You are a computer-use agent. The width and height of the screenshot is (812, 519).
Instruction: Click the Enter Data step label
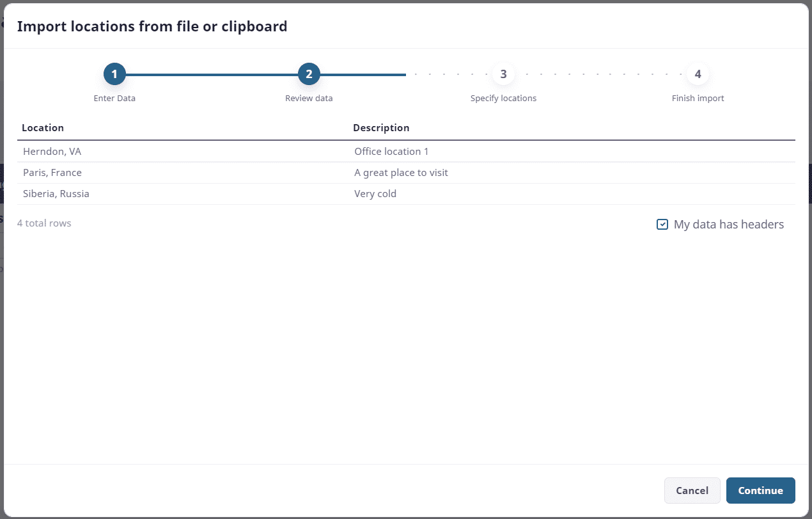point(114,98)
